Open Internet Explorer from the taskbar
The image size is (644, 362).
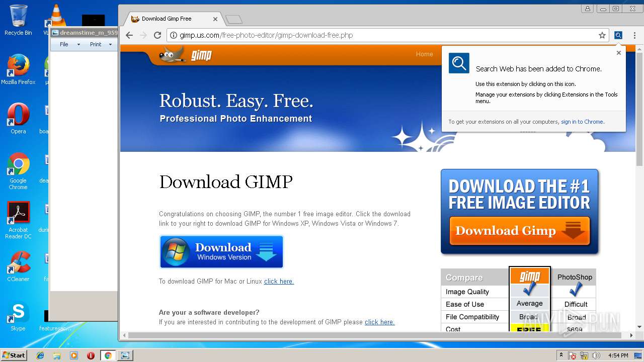(x=40, y=355)
